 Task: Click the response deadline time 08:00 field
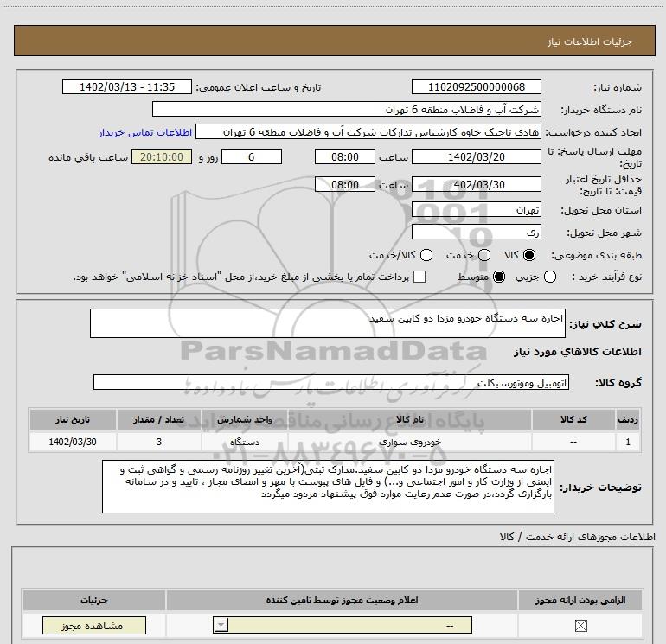345,156
